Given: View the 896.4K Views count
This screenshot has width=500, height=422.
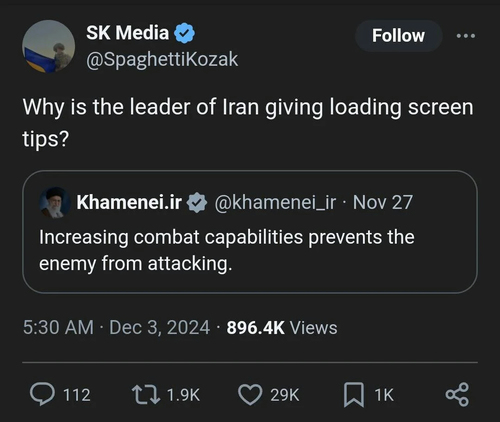Looking at the screenshot, I should [x=282, y=328].
